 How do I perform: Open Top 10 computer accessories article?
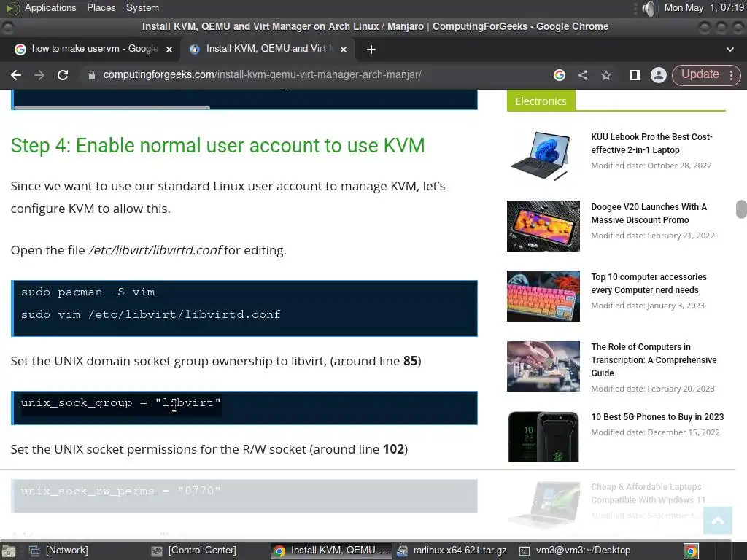tap(649, 284)
